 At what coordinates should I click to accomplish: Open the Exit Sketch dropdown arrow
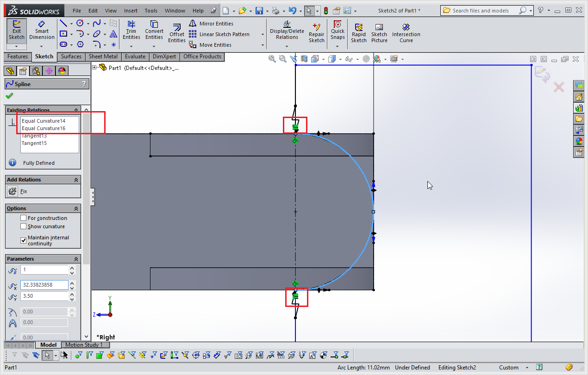(16, 46)
